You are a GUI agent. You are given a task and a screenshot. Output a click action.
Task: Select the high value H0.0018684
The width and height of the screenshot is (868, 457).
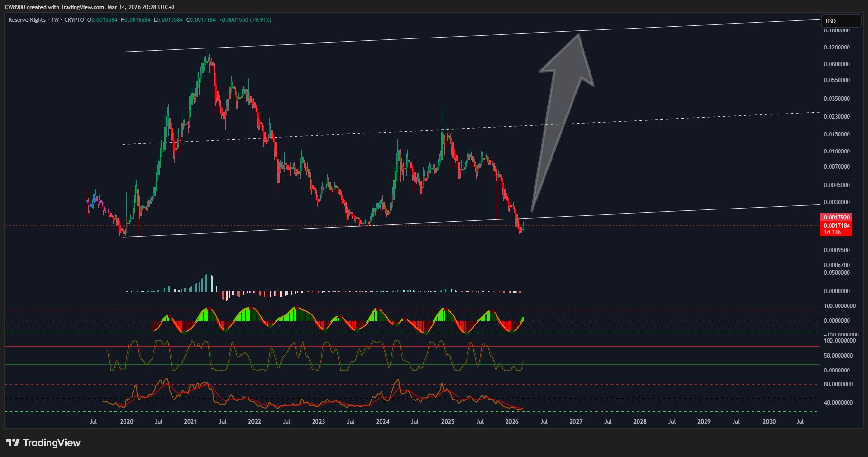tap(135, 20)
